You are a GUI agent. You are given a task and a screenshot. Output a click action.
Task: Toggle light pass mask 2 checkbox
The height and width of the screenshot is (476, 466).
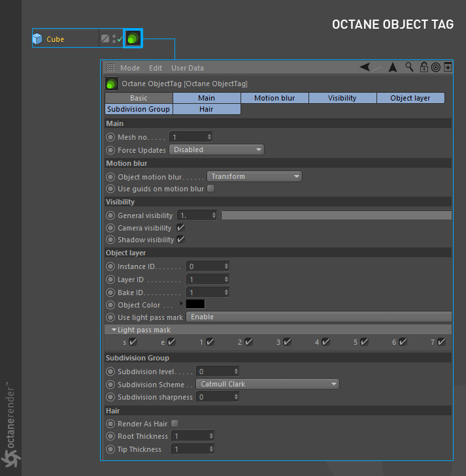pos(248,342)
